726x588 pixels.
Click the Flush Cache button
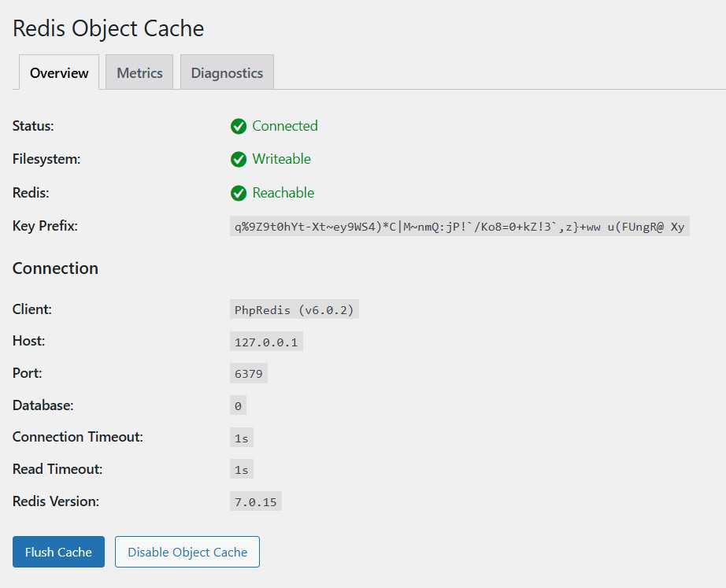coord(57,552)
